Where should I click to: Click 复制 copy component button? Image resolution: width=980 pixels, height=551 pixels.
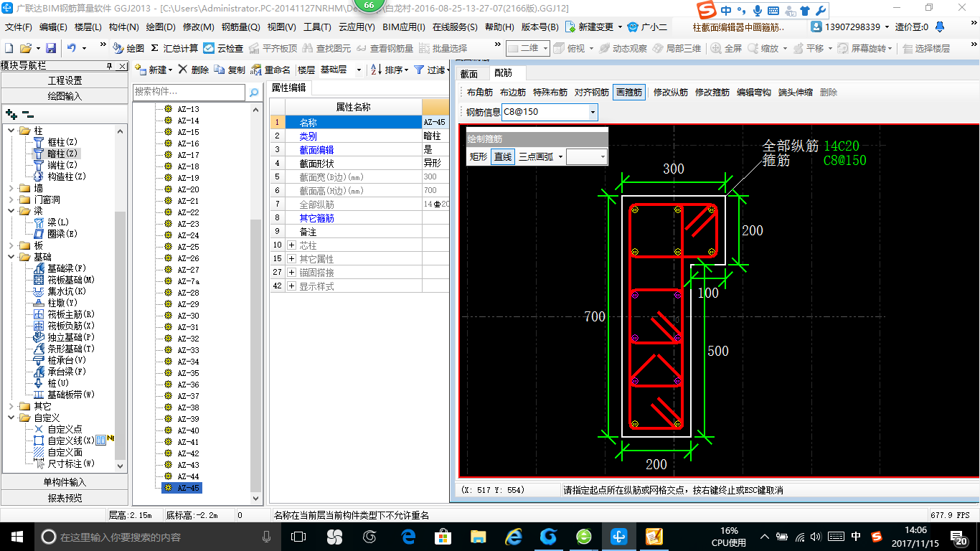point(230,70)
